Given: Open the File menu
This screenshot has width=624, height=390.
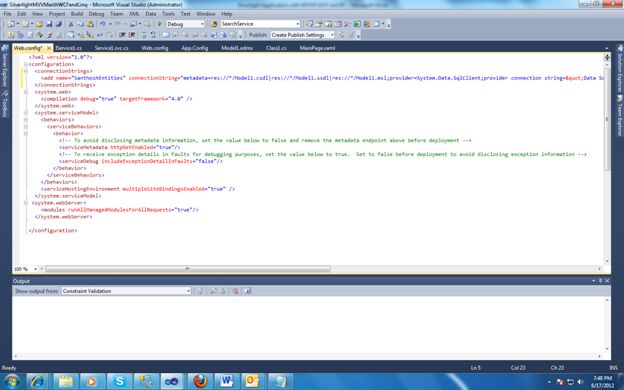Looking at the screenshot, I should click(x=7, y=14).
